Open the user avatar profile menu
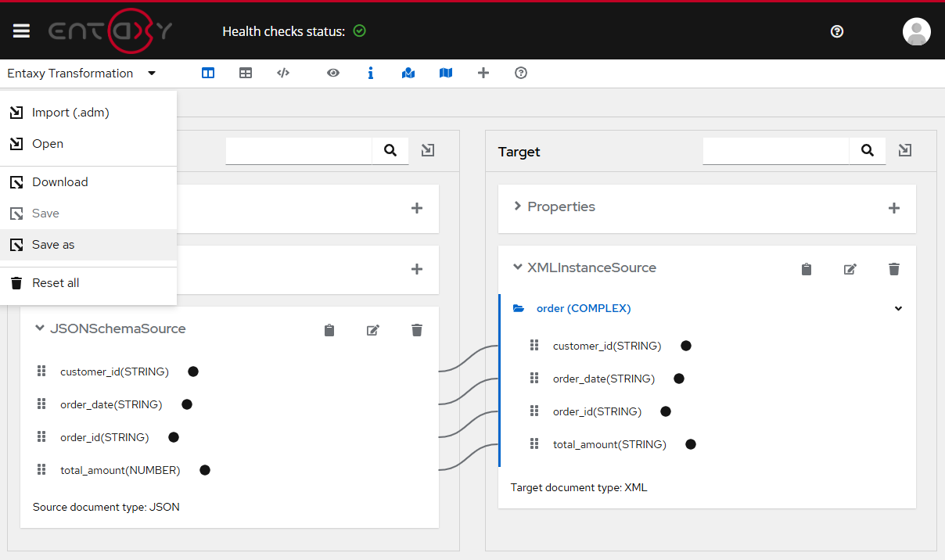945x560 pixels. tap(916, 31)
